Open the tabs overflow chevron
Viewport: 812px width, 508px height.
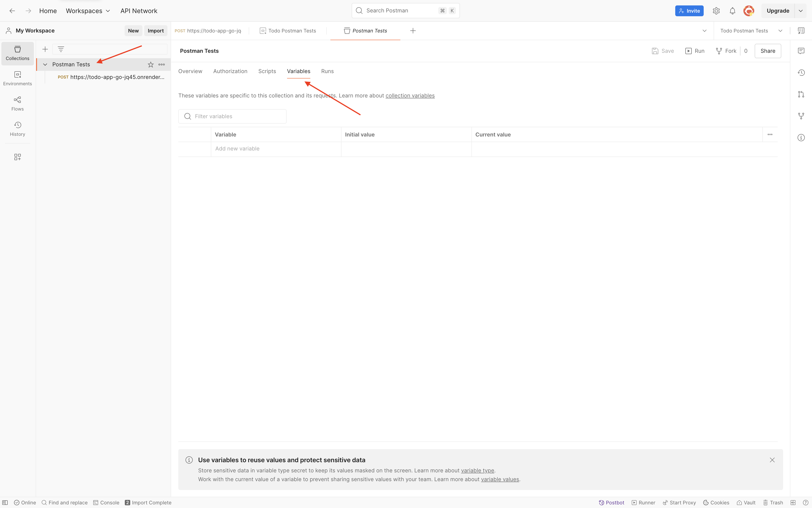point(704,31)
